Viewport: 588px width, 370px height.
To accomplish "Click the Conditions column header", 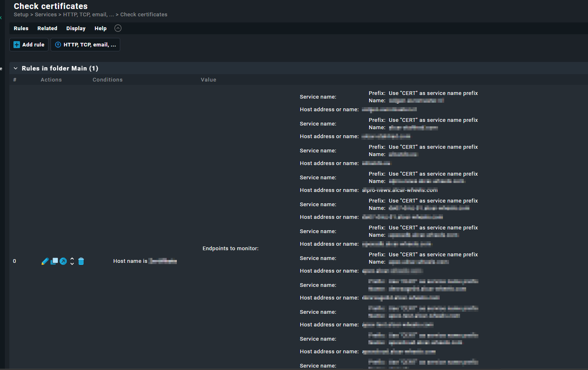I will click(108, 80).
